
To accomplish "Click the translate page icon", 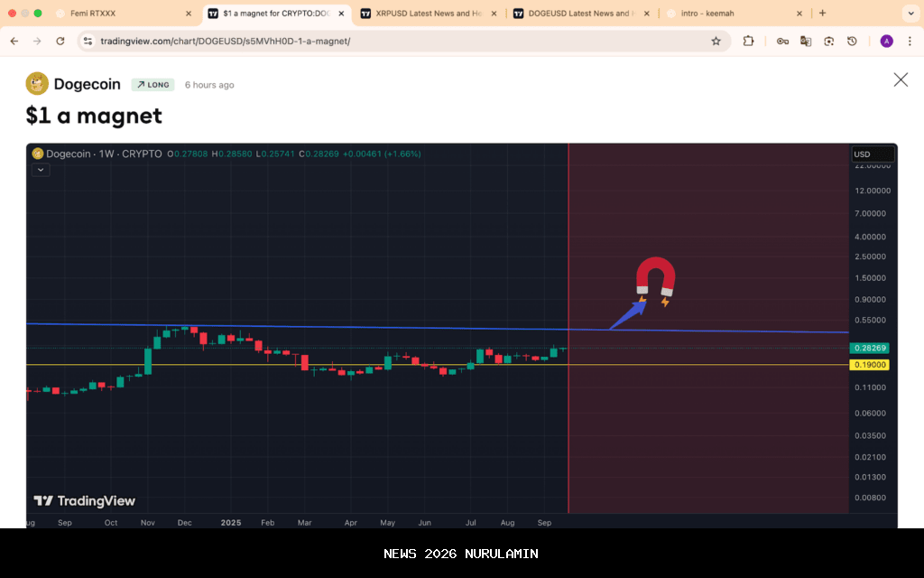I will click(806, 41).
